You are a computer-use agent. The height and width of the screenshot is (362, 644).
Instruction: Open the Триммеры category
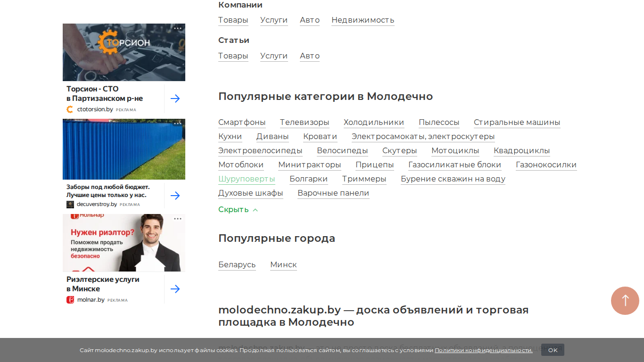click(364, 179)
